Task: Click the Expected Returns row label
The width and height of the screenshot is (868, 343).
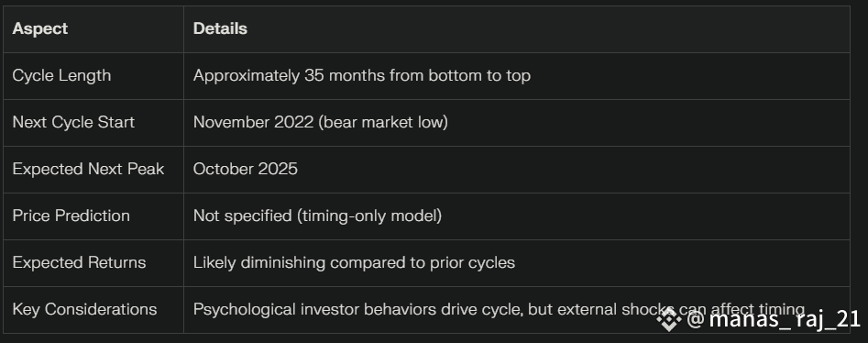Action: pyautogui.click(x=79, y=262)
